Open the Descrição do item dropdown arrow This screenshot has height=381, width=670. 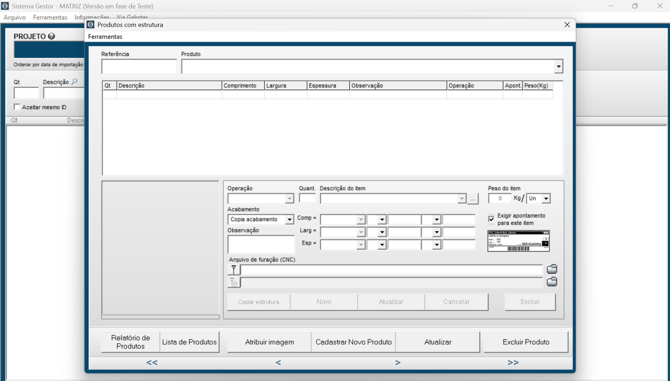coord(461,199)
